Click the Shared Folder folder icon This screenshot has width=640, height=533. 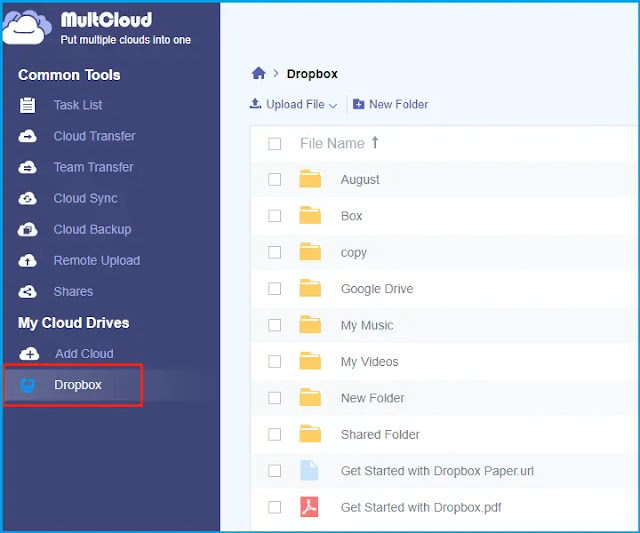pyautogui.click(x=310, y=434)
